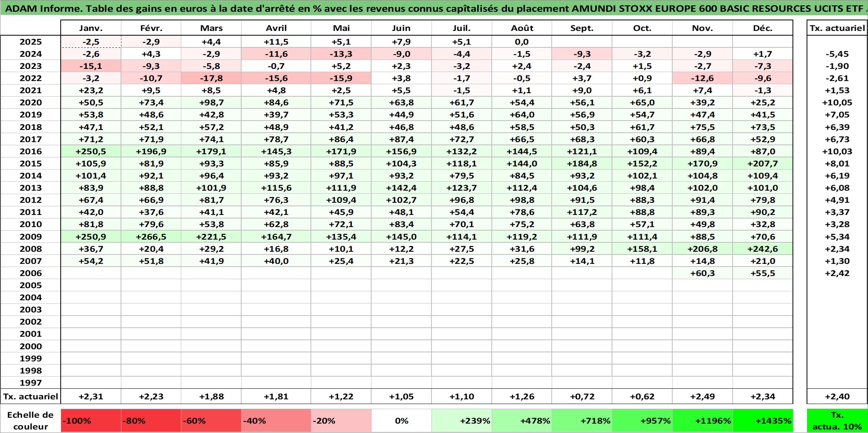Viewport: 868px width, 433px height.
Task: Click the +64,0 cell for August 2019
Action: [x=522, y=115]
